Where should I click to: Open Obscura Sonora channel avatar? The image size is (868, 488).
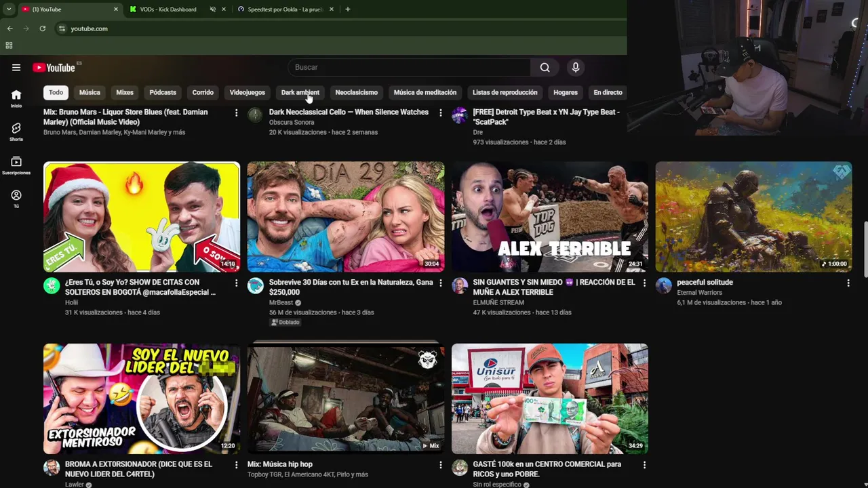point(255,115)
